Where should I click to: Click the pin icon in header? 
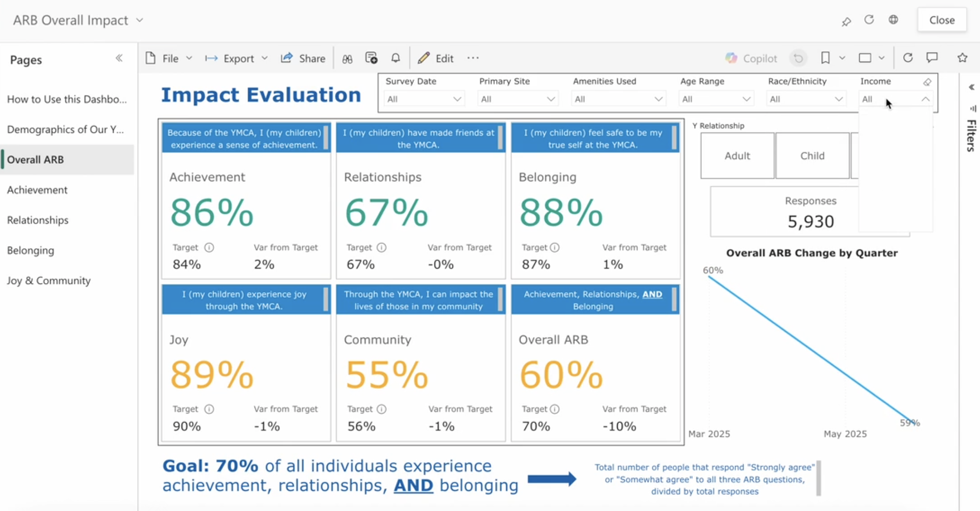846,21
